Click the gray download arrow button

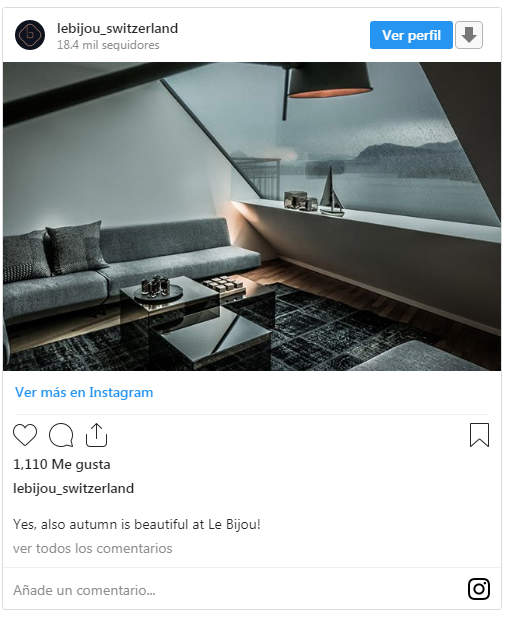pyautogui.click(x=469, y=35)
